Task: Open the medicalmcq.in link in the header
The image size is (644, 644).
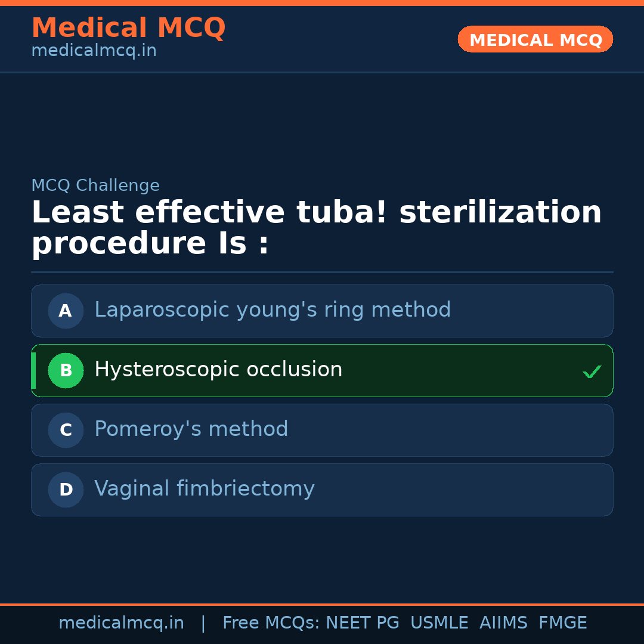Action: [94, 51]
